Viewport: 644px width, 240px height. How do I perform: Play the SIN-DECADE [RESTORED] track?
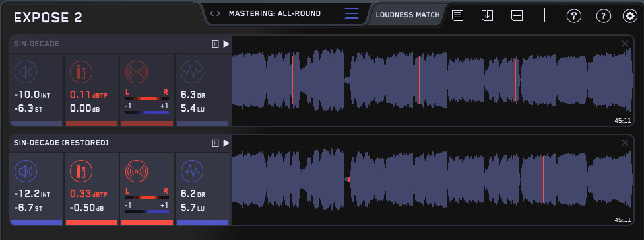[x=226, y=143]
